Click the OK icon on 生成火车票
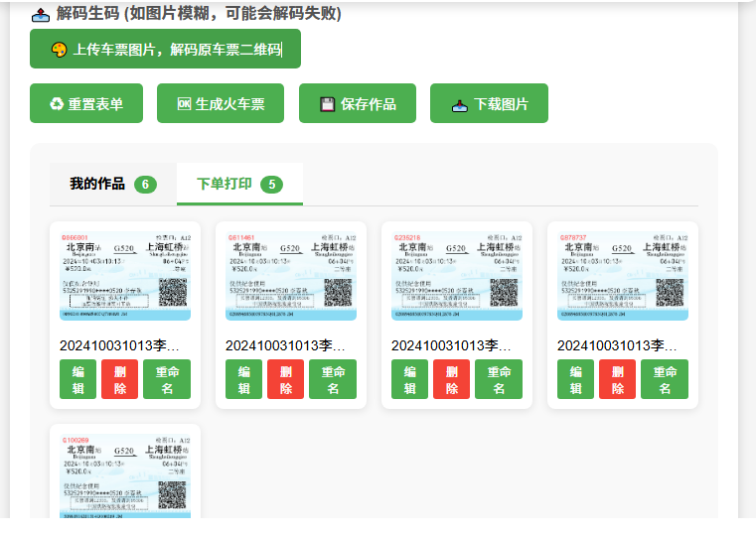The height and width of the screenshot is (537, 756). (x=184, y=103)
